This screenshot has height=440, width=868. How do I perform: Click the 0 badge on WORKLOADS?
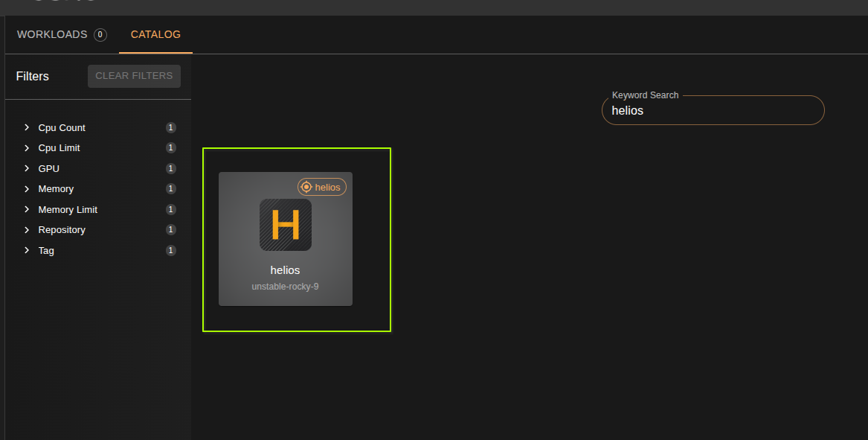click(x=100, y=34)
